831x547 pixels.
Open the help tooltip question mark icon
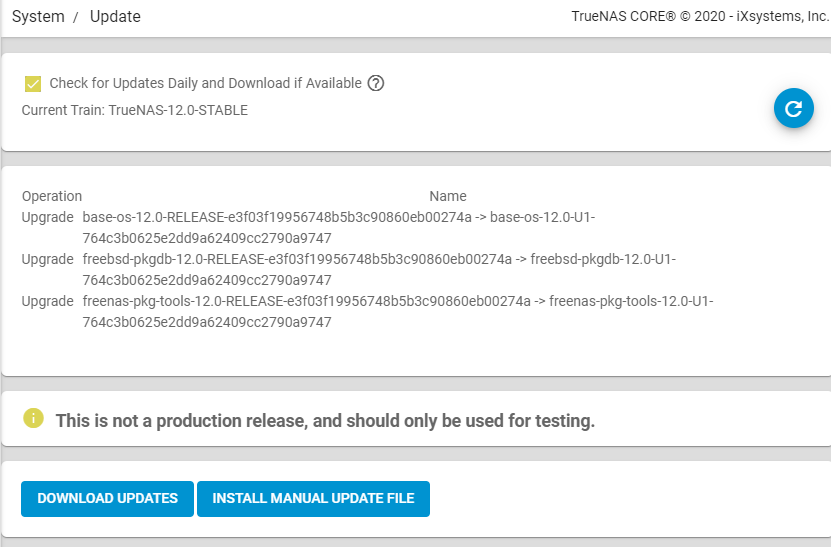pyautogui.click(x=376, y=83)
